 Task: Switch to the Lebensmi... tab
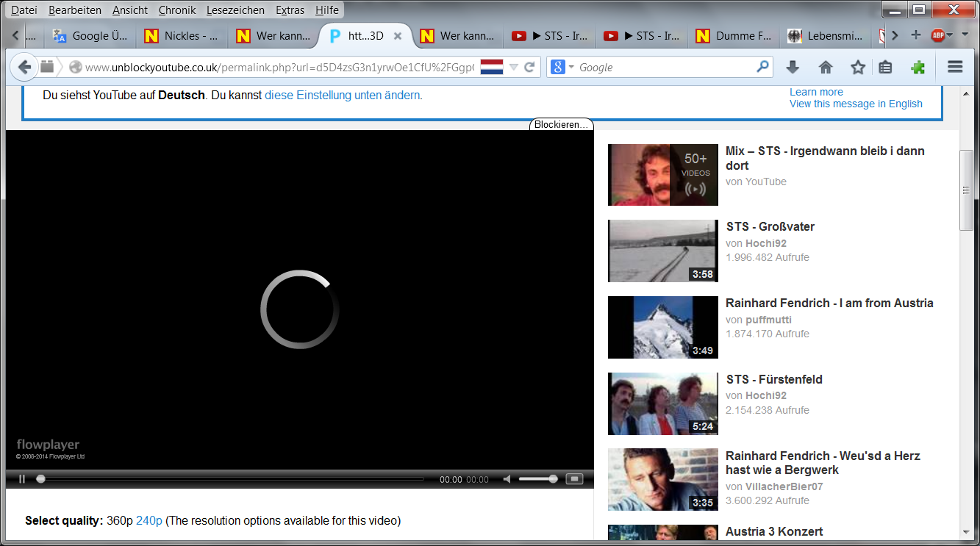826,35
